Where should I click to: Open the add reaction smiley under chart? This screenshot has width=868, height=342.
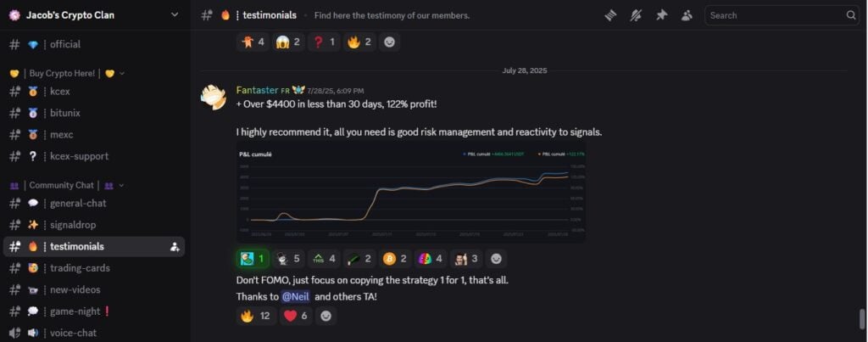point(497,259)
